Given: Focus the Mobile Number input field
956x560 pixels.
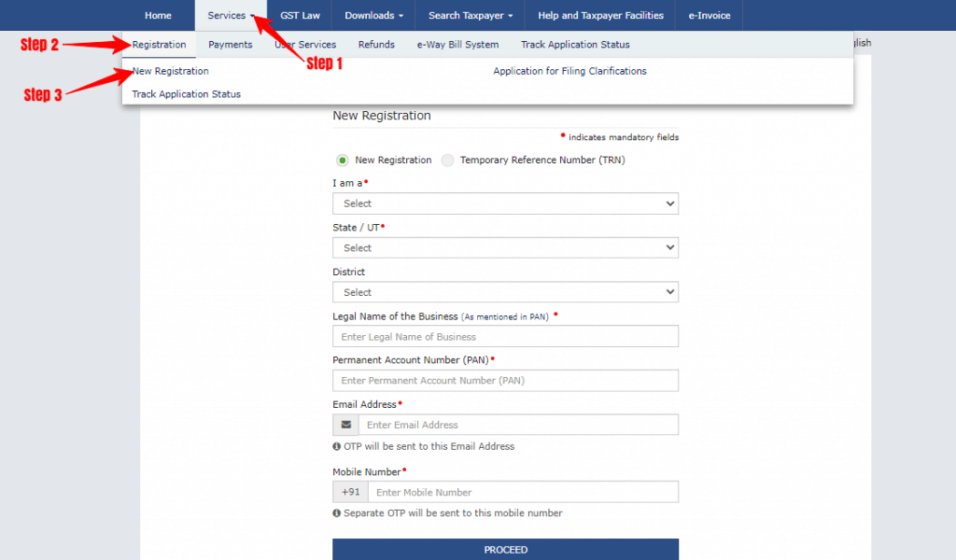Looking at the screenshot, I should 523,492.
